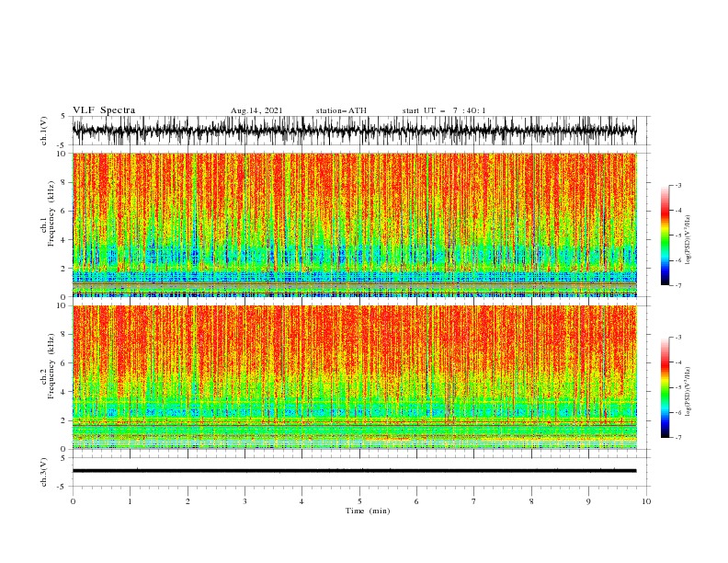
Task: Click the "2" kHz tick on ch.2 frequency axis
Action: click(x=63, y=420)
